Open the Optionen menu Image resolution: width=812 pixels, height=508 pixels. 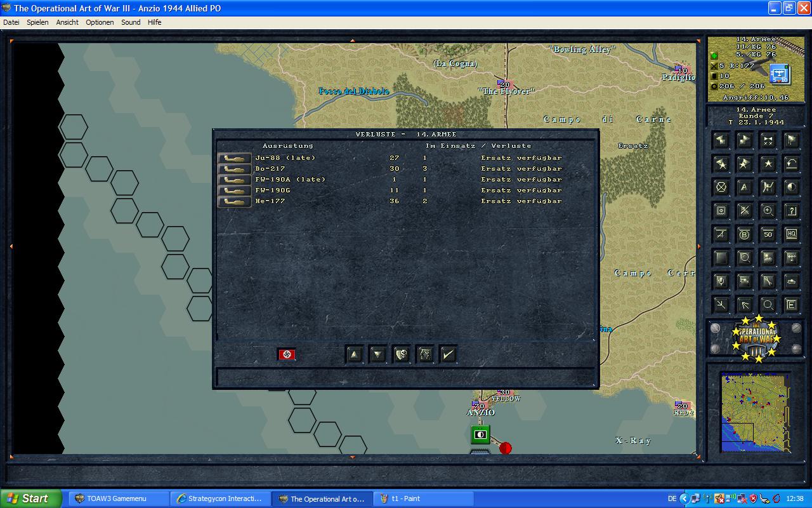100,22
